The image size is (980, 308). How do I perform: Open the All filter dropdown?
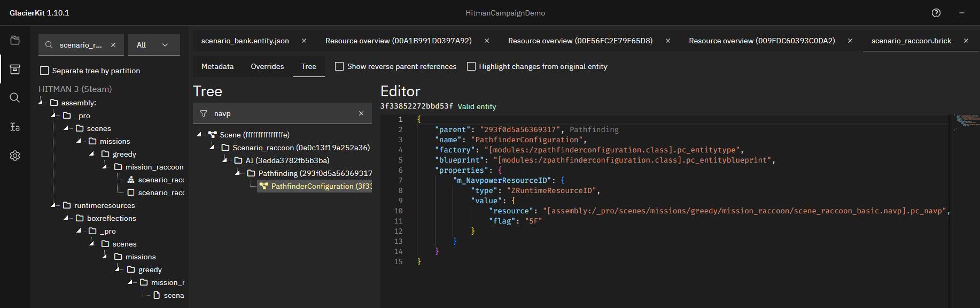pos(154,45)
